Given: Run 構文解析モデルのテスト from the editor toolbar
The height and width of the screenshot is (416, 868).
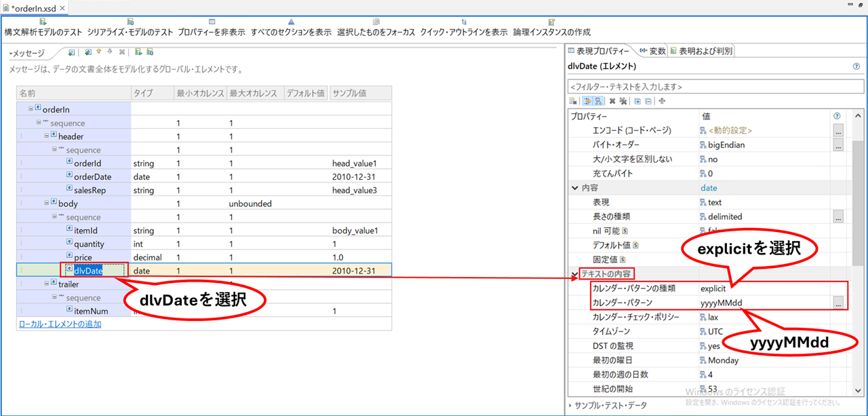Looking at the screenshot, I should point(43,27).
